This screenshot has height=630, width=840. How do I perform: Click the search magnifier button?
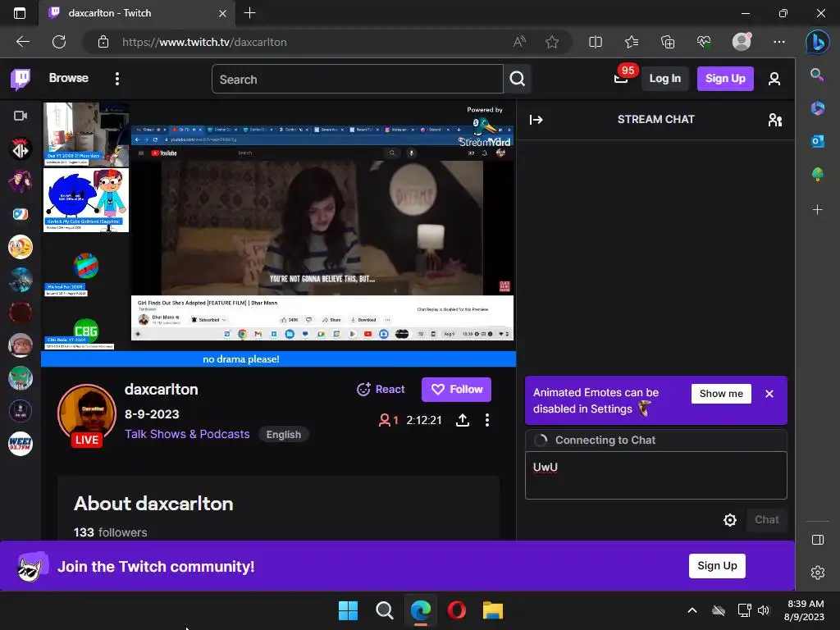pos(517,80)
